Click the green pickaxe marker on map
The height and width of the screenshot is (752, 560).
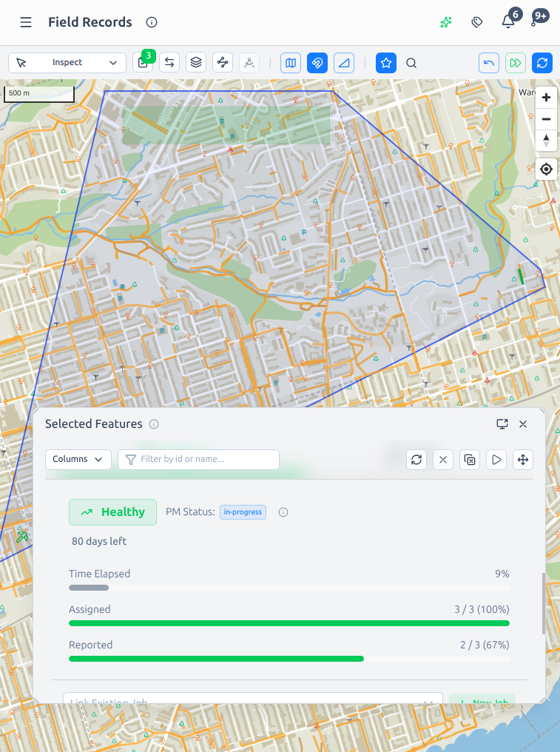tap(21, 537)
